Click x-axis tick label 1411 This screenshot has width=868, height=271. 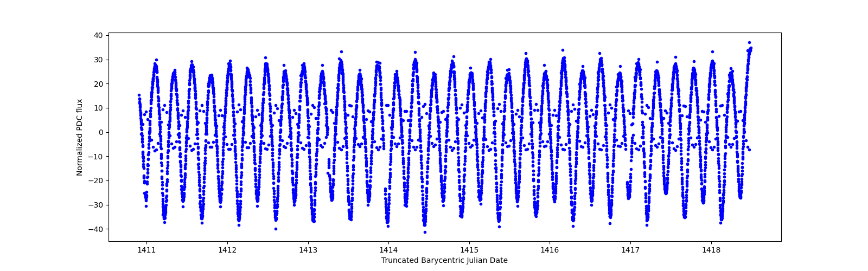pyautogui.click(x=146, y=250)
